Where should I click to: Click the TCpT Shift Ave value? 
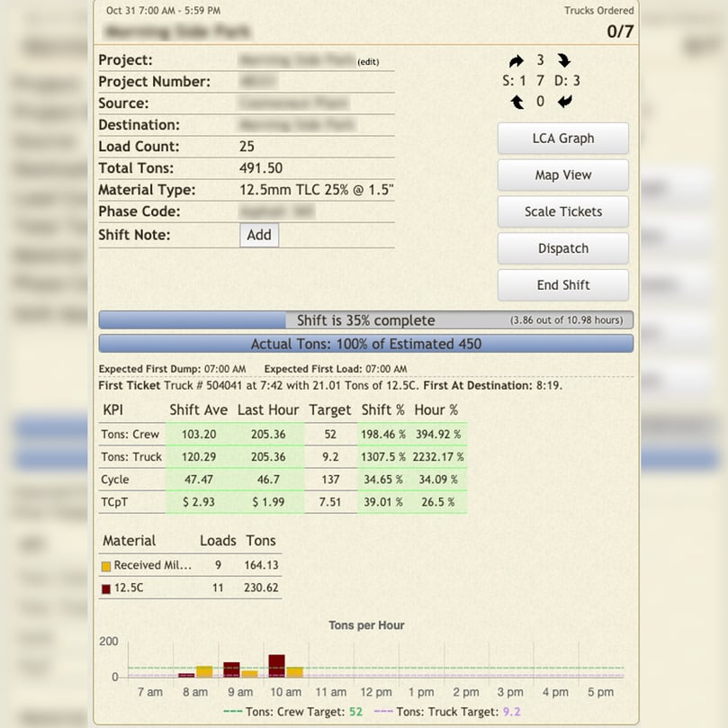[x=198, y=502]
